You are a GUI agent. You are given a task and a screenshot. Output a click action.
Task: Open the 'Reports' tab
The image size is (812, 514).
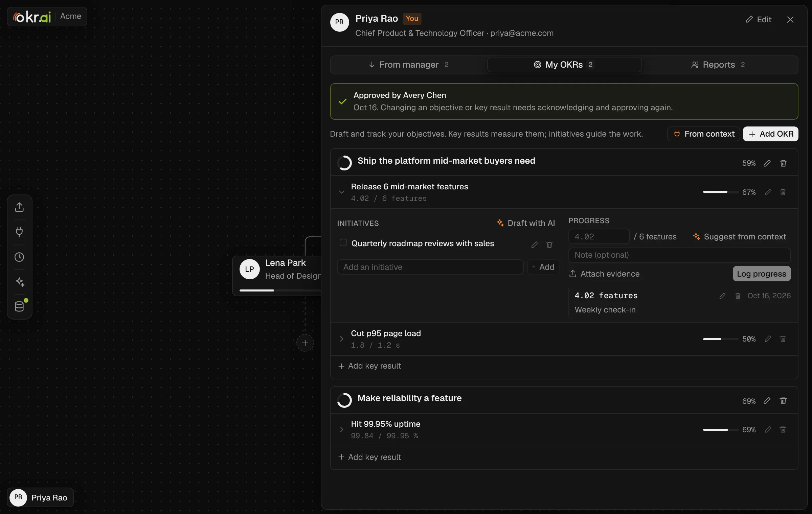pyautogui.click(x=719, y=65)
